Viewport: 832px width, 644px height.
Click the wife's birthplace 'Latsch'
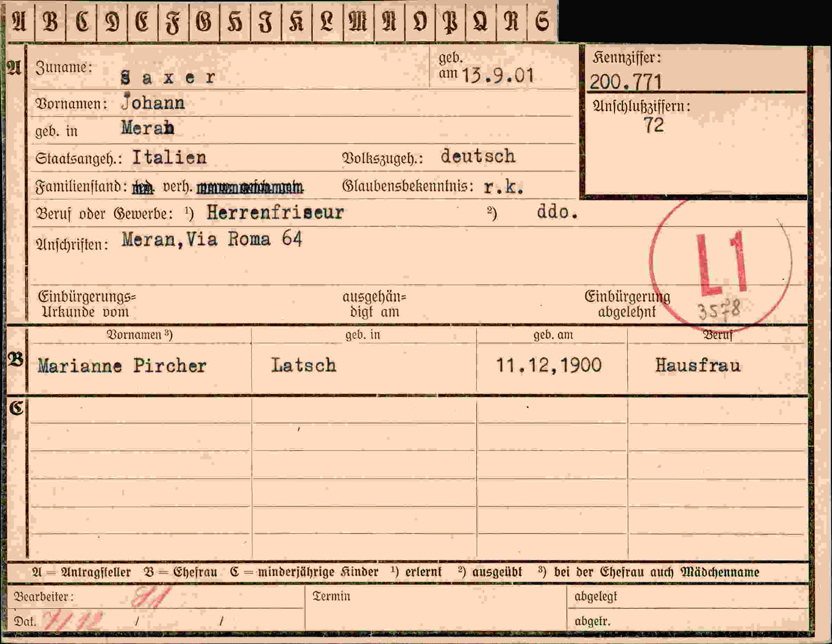(304, 365)
